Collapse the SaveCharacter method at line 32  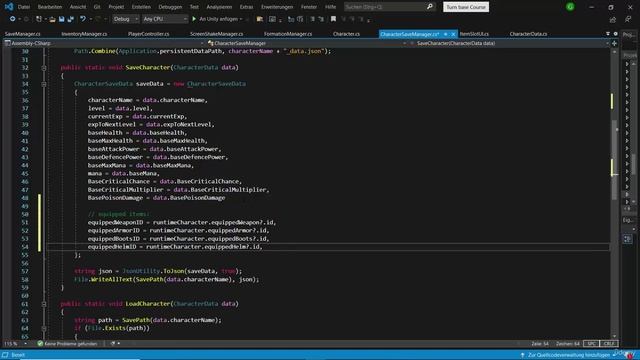pyautogui.click(x=44, y=68)
